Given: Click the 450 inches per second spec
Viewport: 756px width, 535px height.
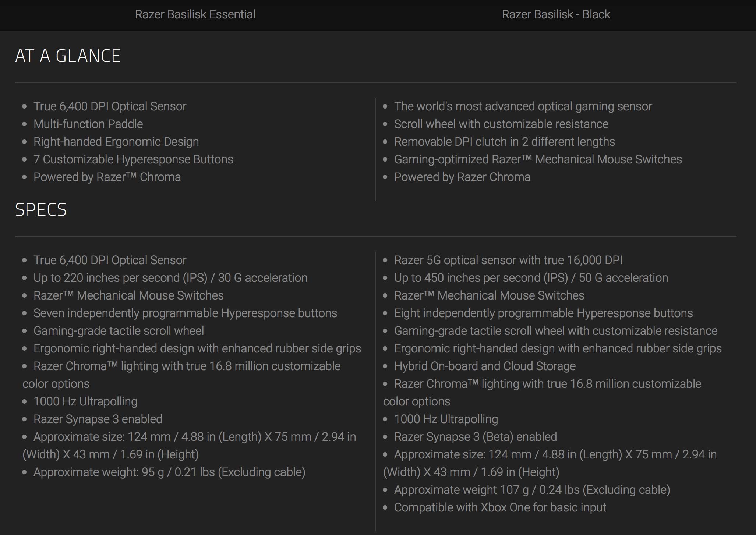Looking at the screenshot, I should coord(531,278).
